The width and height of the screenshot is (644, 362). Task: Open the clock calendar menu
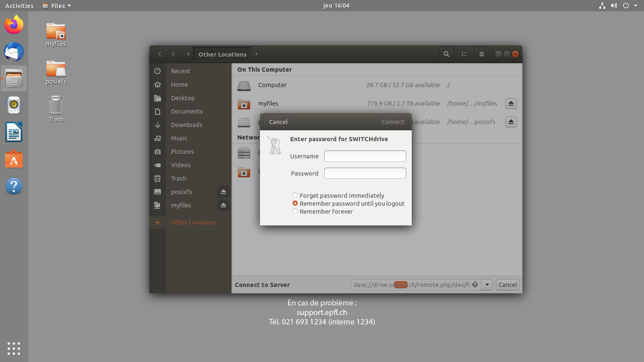pyautogui.click(x=336, y=5)
